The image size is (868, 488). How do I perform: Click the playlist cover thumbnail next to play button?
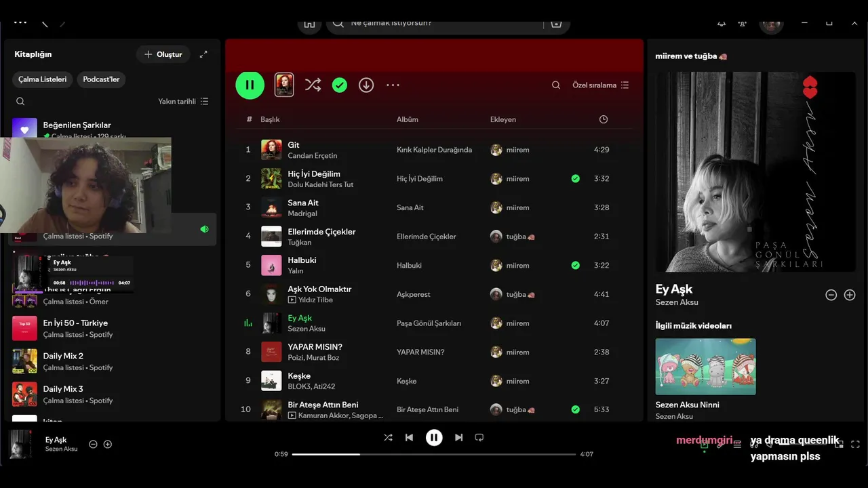284,85
